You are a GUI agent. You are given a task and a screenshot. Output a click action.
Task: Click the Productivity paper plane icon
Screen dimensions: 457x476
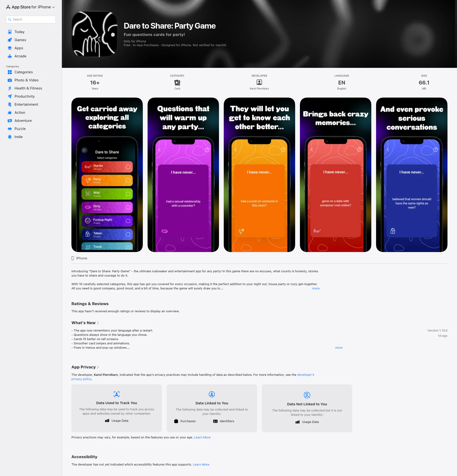click(10, 96)
